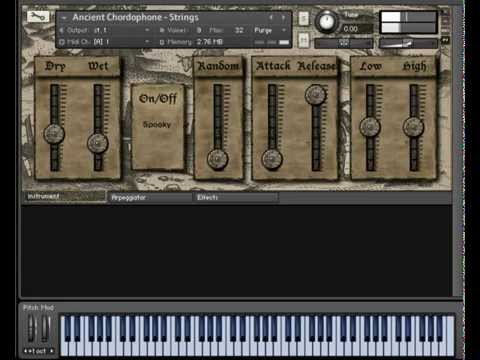Toggle the Mute (M) button
The height and width of the screenshot is (360, 480).
tap(303, 40)
